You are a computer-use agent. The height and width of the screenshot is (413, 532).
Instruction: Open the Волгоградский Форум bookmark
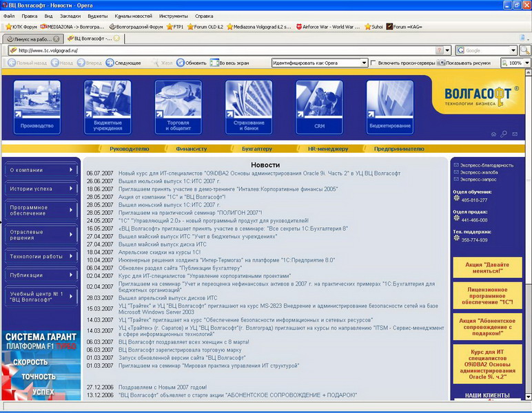click(x=136, y=27)
